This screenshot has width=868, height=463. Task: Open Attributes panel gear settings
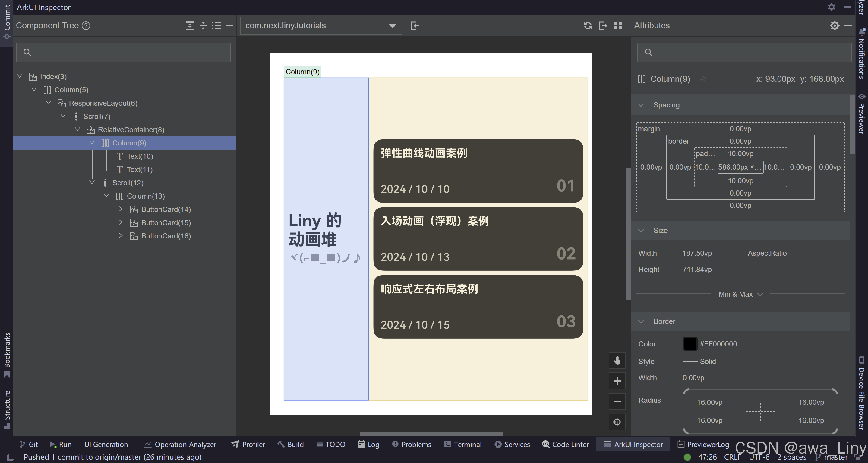point(834,26)
